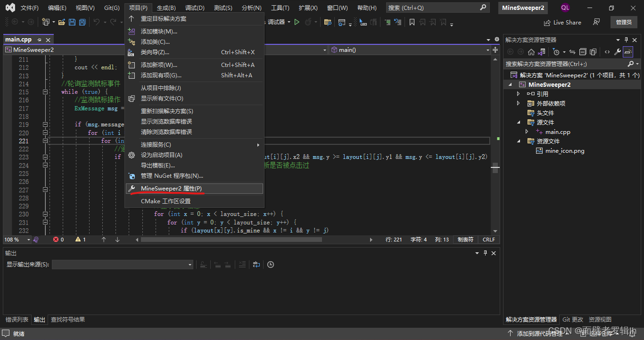This screenshot has height=340, width=644.
Task: Switch to the 错误列表 tab
Action: pyautogui.click(x=17, y=320)
